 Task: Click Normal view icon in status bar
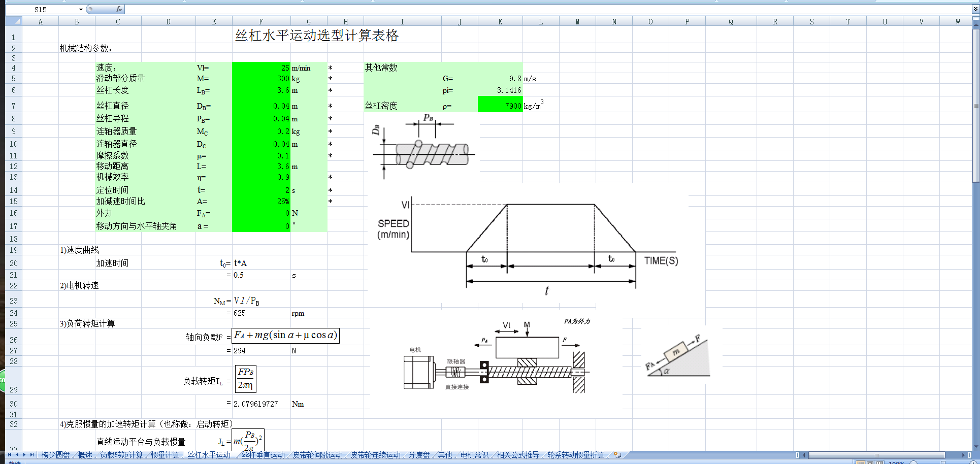860,462
